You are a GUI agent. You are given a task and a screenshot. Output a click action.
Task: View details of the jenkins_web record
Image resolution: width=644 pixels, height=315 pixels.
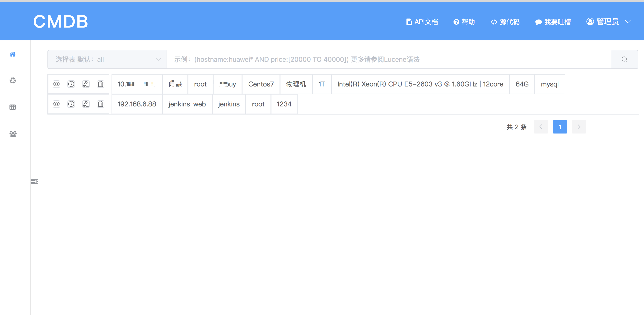56,104
